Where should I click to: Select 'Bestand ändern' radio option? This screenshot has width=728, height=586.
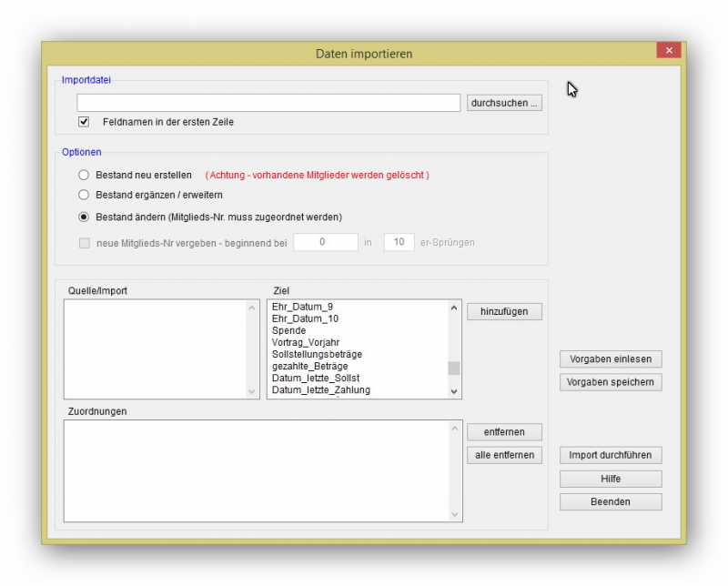[84, 217]
